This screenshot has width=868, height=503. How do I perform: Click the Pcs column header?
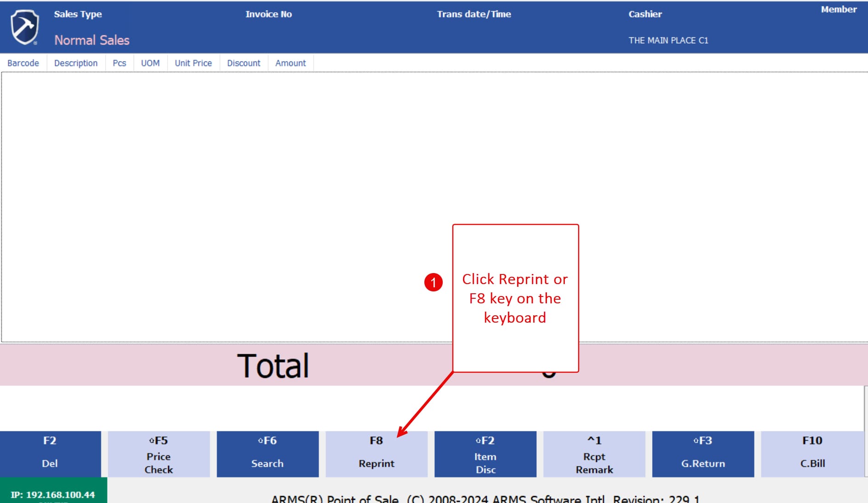point(119,63)
